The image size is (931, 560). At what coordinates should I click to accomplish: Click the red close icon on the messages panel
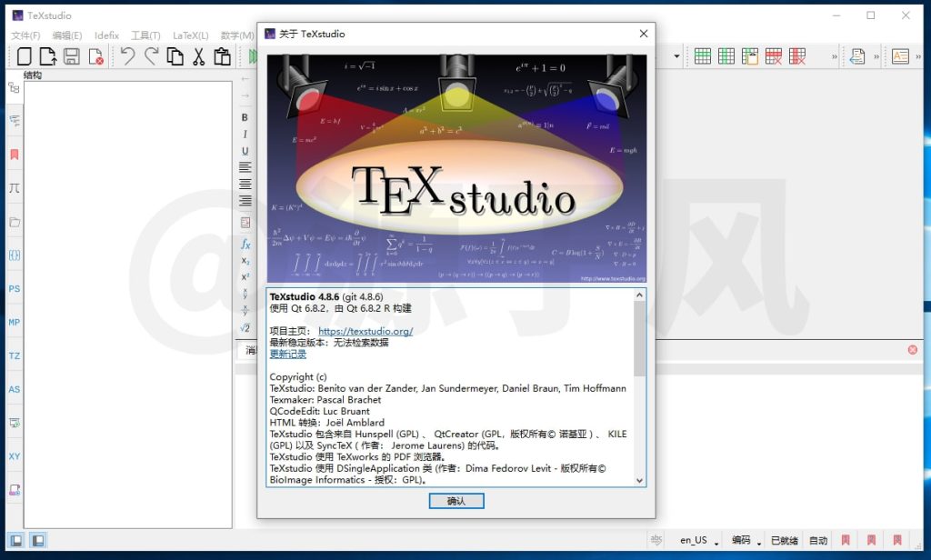[913, 350]
